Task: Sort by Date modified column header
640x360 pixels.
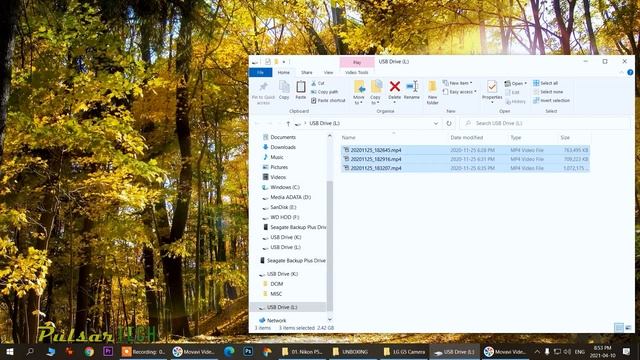Action: pos(467,138)
